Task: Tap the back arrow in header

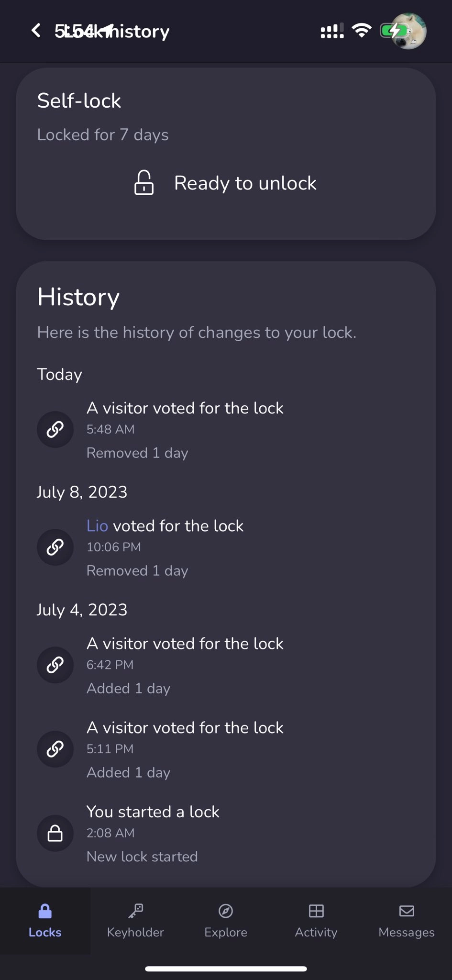Action: pyautogui.click(x=36, y=31)
